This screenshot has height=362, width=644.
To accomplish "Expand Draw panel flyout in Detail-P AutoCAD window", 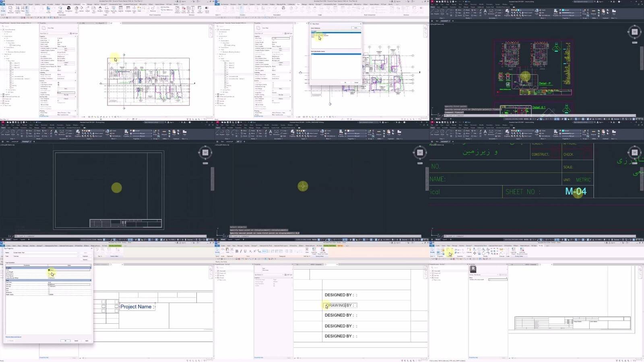I will coord(442,18).
